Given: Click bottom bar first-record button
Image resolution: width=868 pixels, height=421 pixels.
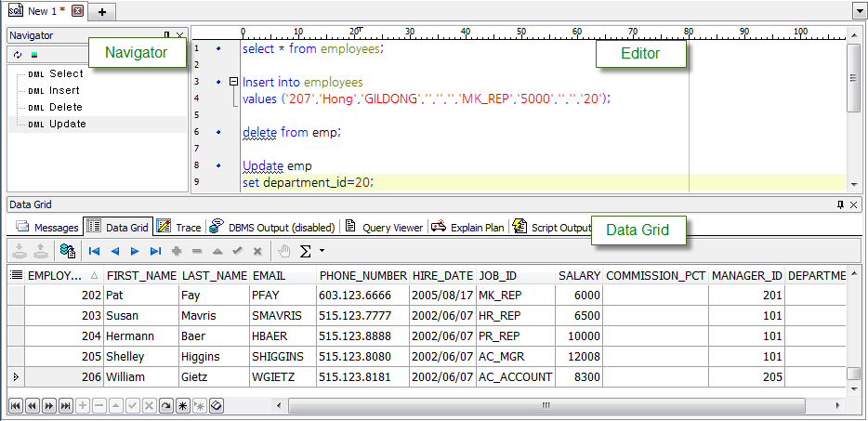Looking at the screenshot, I should coord(16,405).
